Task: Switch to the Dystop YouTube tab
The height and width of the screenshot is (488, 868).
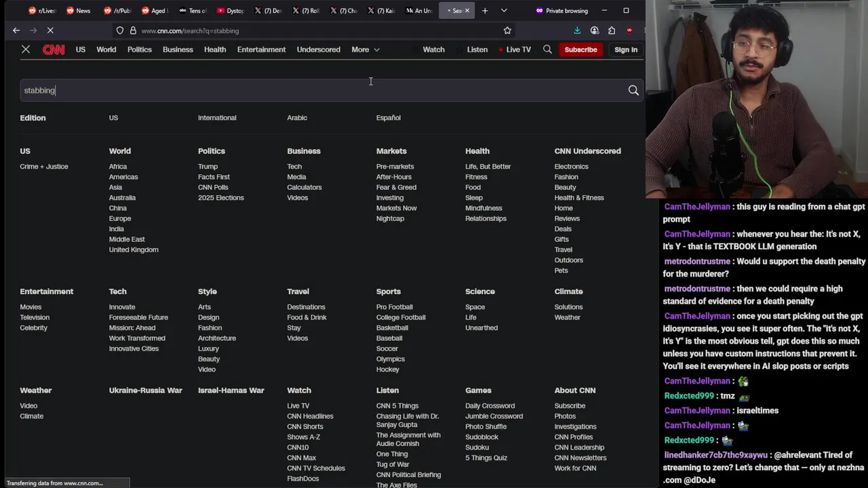Action: [x=231, y=11]
